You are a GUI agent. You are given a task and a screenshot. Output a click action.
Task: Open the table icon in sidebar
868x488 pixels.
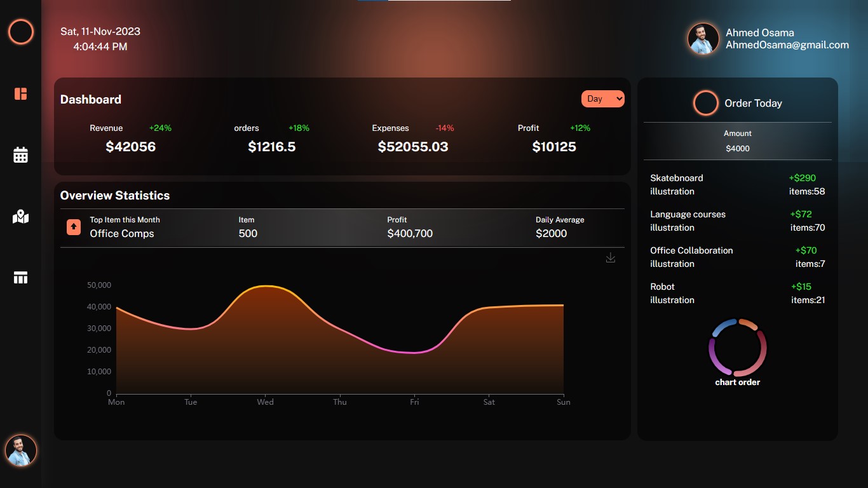(21, 278)
